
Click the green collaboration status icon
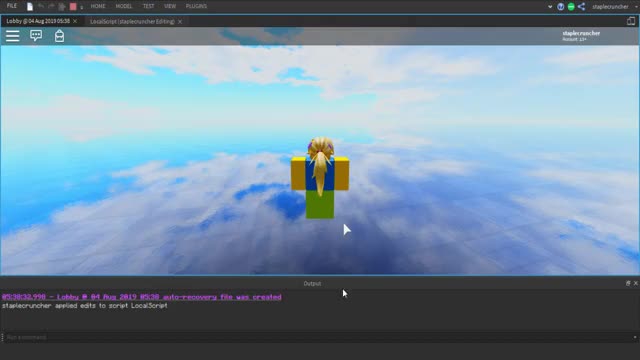point(571,7)
